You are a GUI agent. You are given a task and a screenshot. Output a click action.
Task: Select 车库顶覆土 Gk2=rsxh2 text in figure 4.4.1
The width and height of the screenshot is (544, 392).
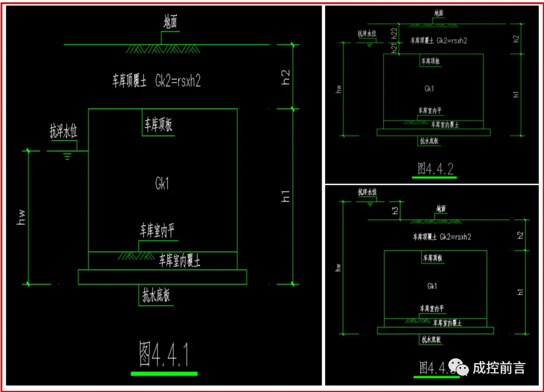pyautogui.click(x=157, y=81)
